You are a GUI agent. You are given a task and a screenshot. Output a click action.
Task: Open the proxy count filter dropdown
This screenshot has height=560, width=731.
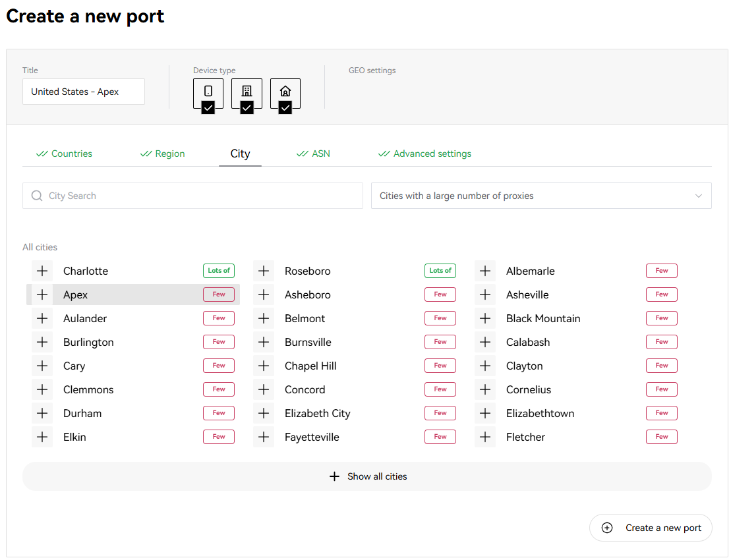coord(541,196)
